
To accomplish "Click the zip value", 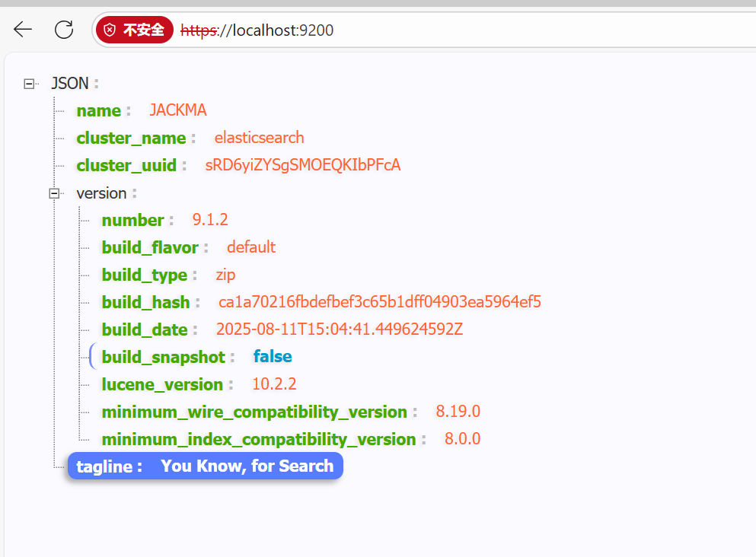I will (x=225, y=275).
